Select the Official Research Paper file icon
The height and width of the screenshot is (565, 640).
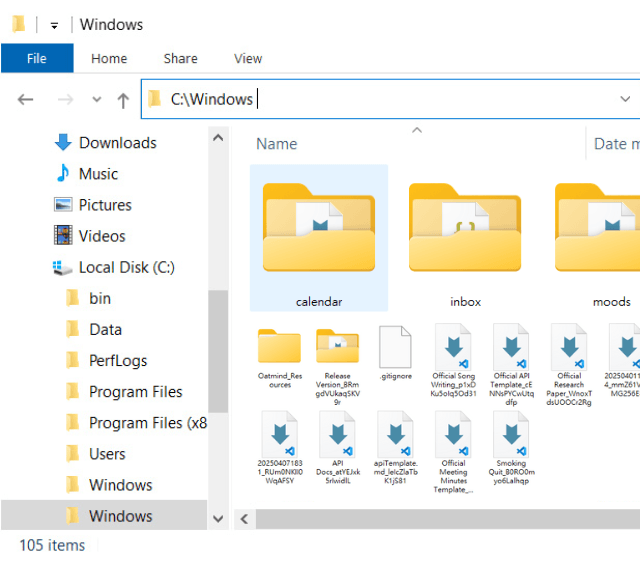[569, 347]
